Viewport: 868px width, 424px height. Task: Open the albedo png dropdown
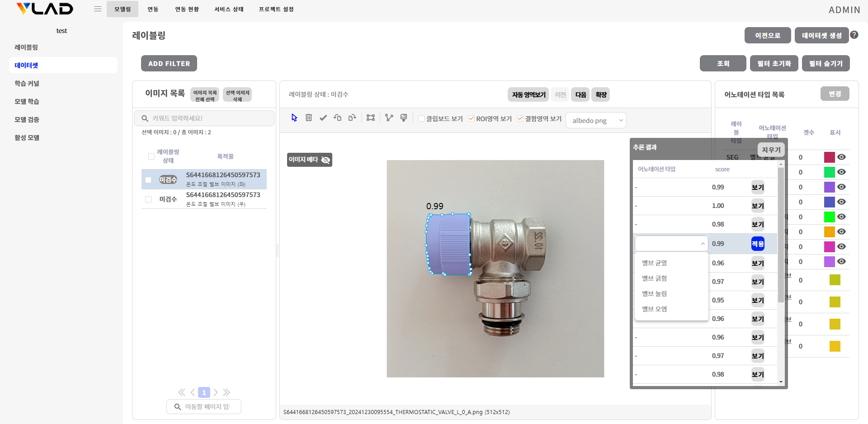pyautogui.click(x=596, y=120)
